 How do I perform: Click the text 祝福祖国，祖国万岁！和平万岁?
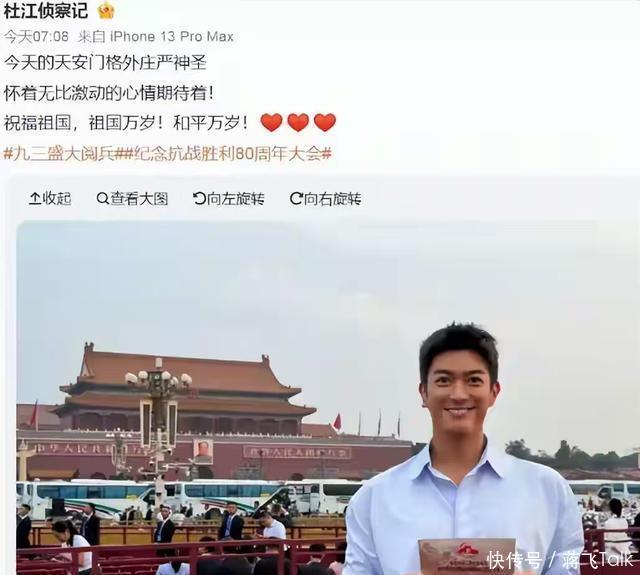pyautogui.click(x=126, y=123)
